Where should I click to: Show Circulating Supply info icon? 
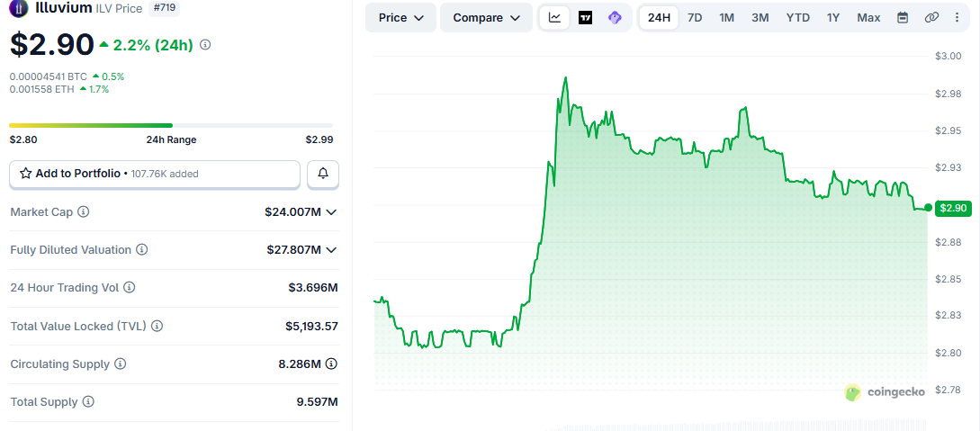(x=120, y=364)
